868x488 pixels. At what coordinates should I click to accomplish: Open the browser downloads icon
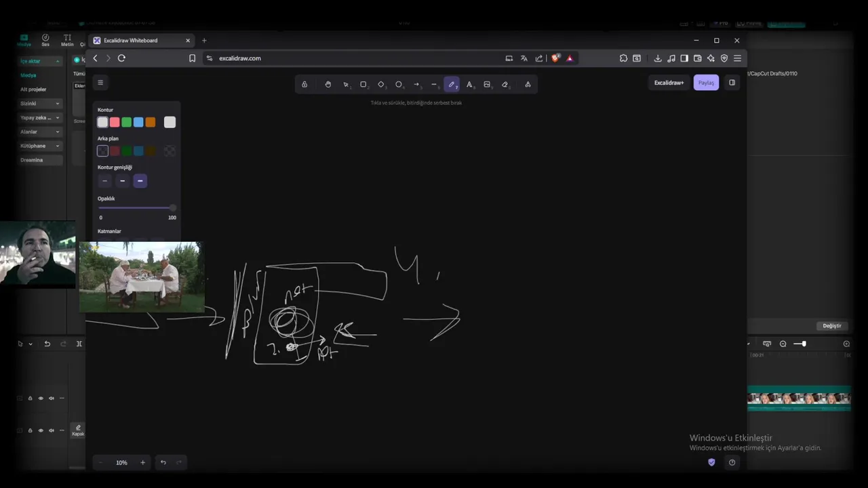[658, 58]
